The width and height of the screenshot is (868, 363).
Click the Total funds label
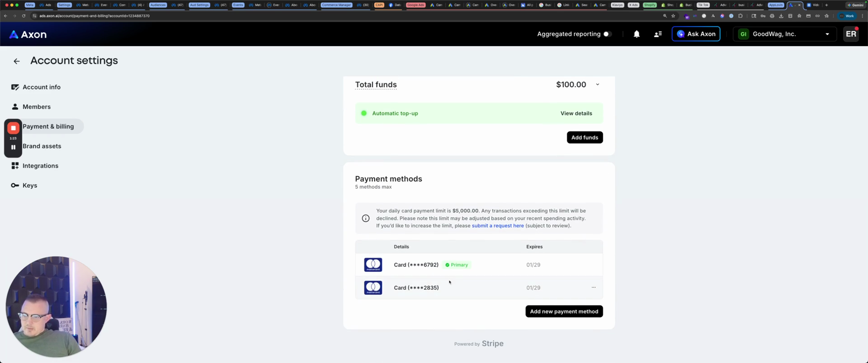376,85
